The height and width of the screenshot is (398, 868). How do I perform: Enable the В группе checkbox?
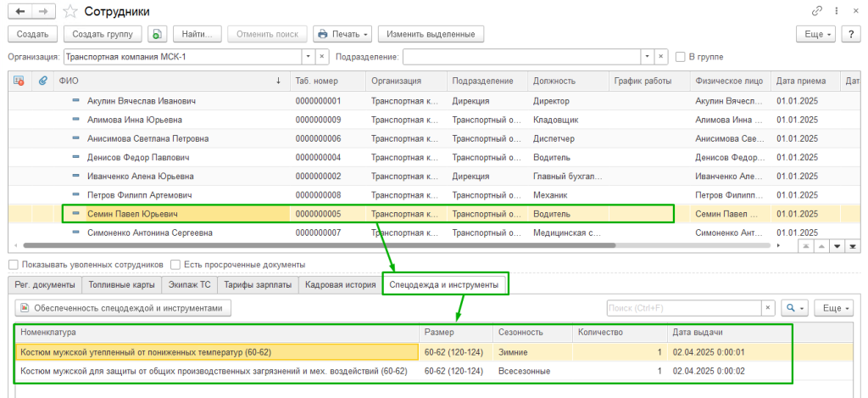[681, 57]
